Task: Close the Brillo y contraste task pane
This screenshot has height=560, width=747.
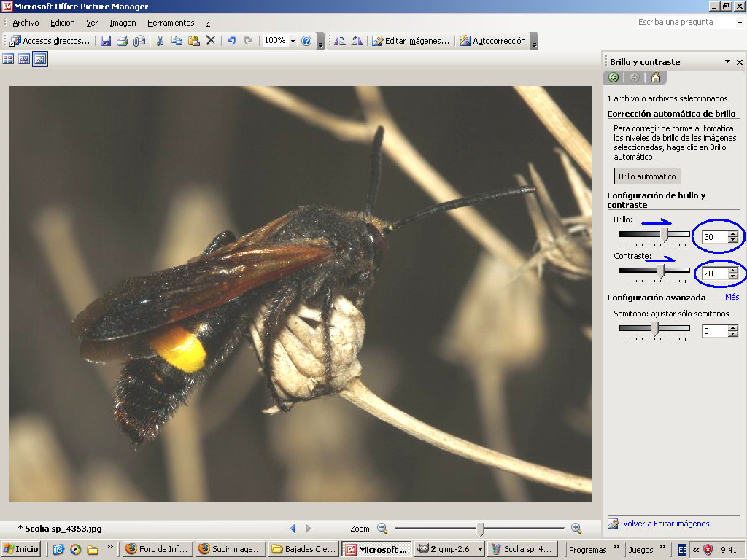Action: pos(740,62)
